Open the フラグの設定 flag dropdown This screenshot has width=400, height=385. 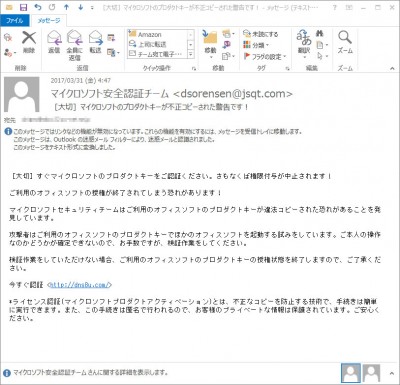coord(265,56)
